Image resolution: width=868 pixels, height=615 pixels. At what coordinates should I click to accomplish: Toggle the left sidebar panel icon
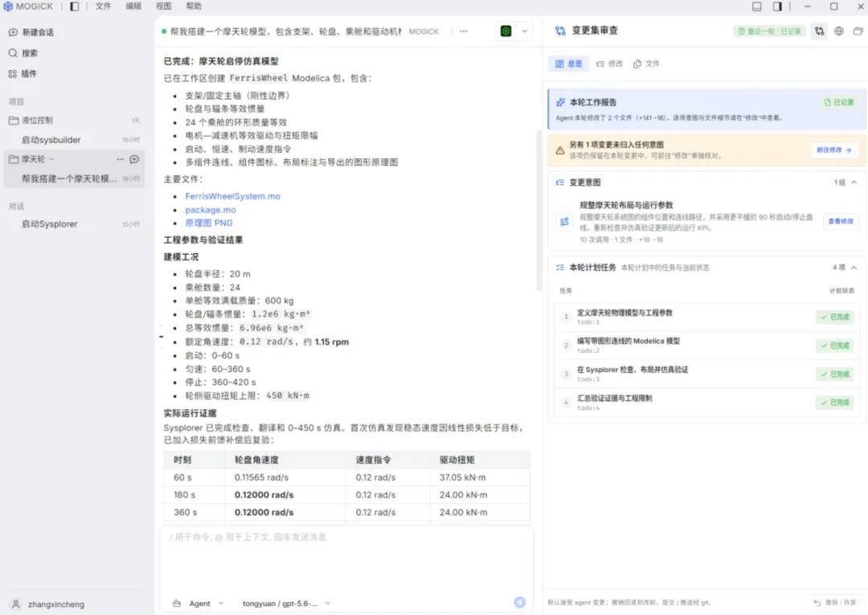74,6
